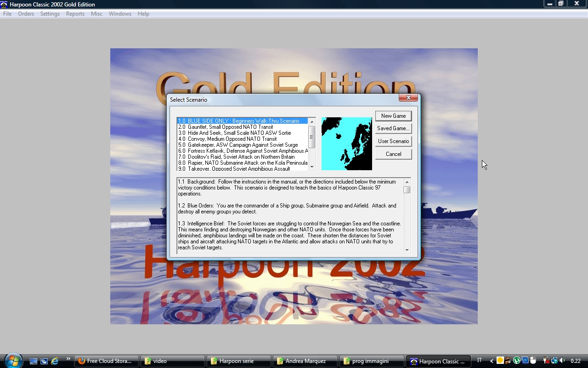The height and width of the screenshot is (368, 588).
Task: Switch to Harpoon serie taskbar button
Action: click(239, 361)
